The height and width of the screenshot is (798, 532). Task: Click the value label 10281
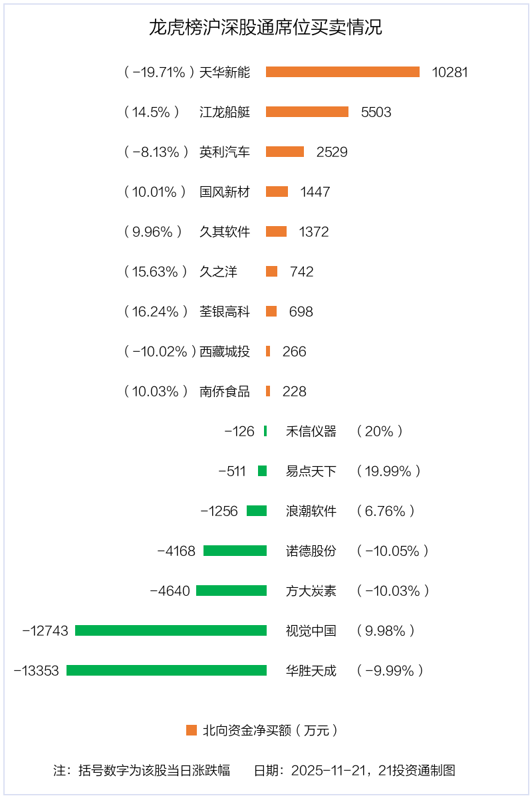(450, 72)
